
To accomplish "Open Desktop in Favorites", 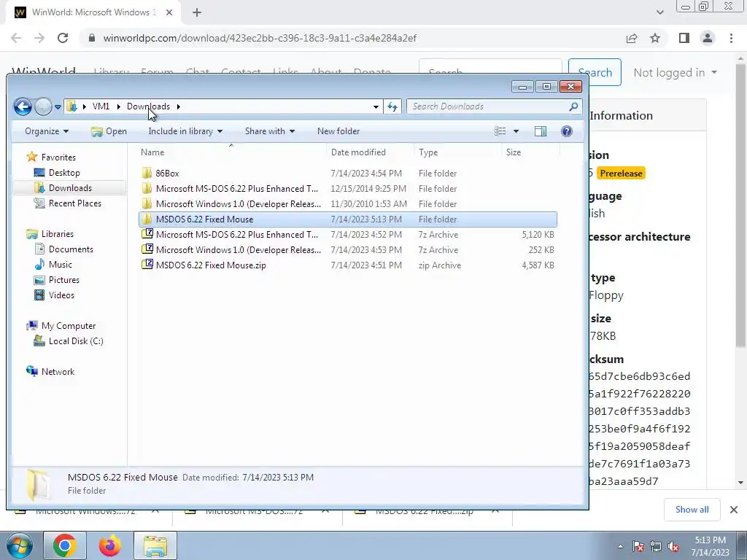I will (64, 172).
